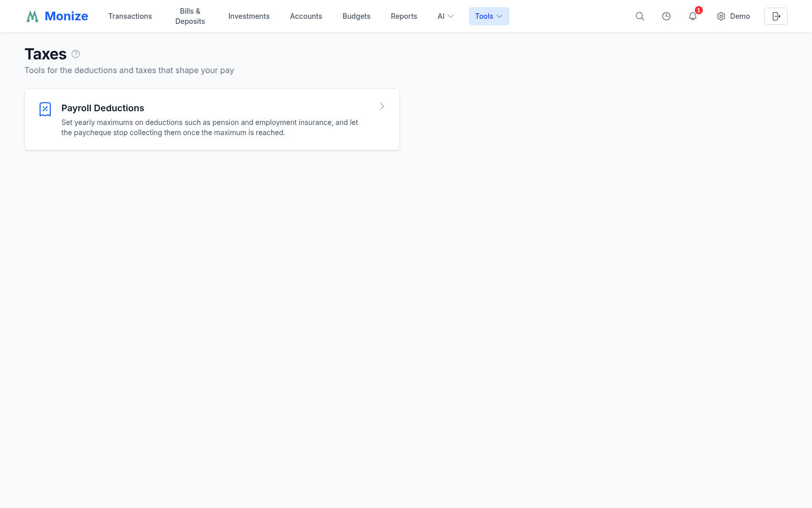812x508 pixels.
Task: Open the notifications bell icon
Action: 693,16
